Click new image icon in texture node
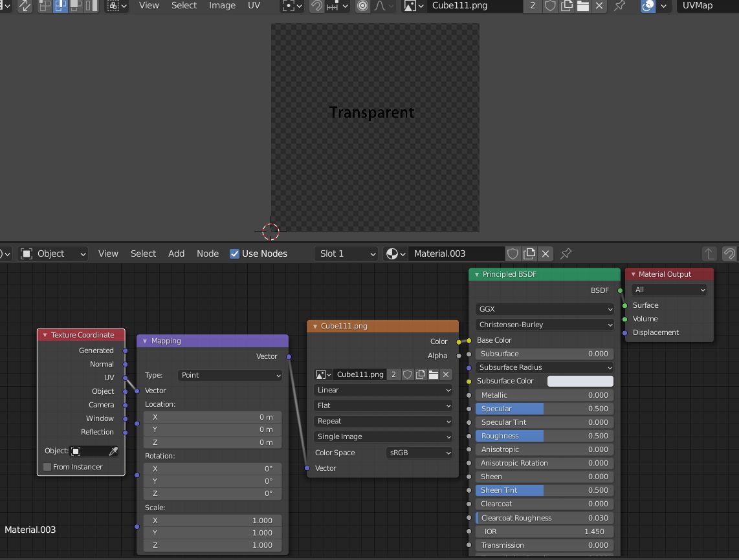The image size is (739, 560). 421,374
